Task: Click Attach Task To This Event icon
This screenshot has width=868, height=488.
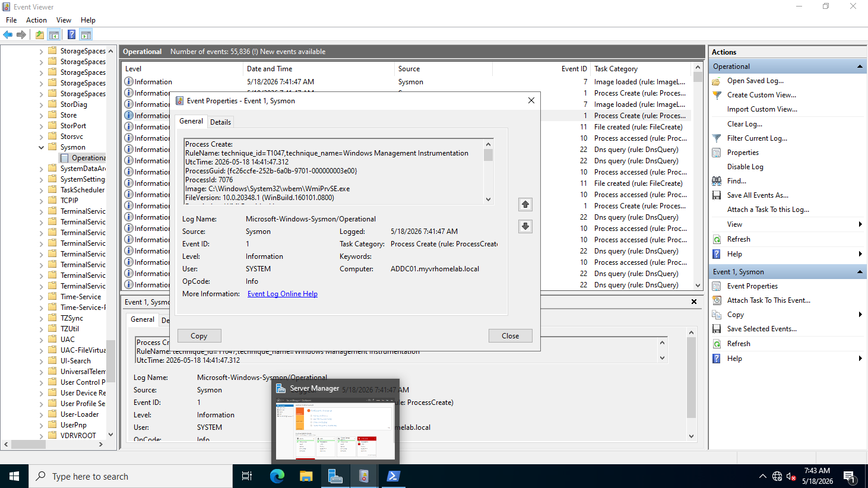Action: coord(717,300)
